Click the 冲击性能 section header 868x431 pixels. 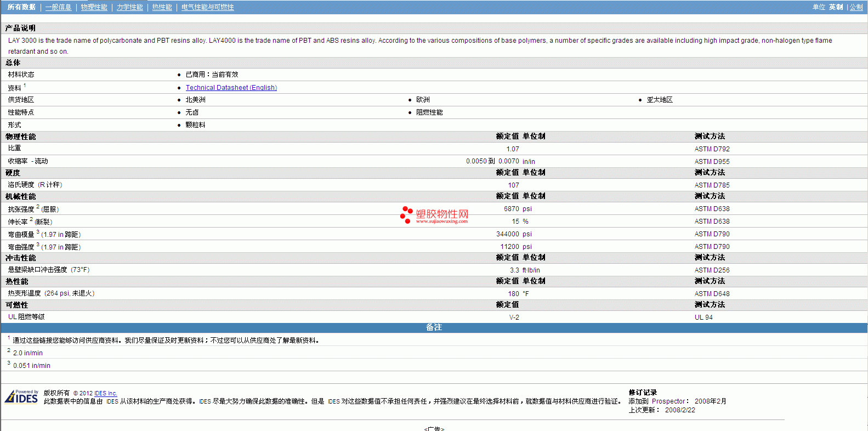[x=21, y=258]
